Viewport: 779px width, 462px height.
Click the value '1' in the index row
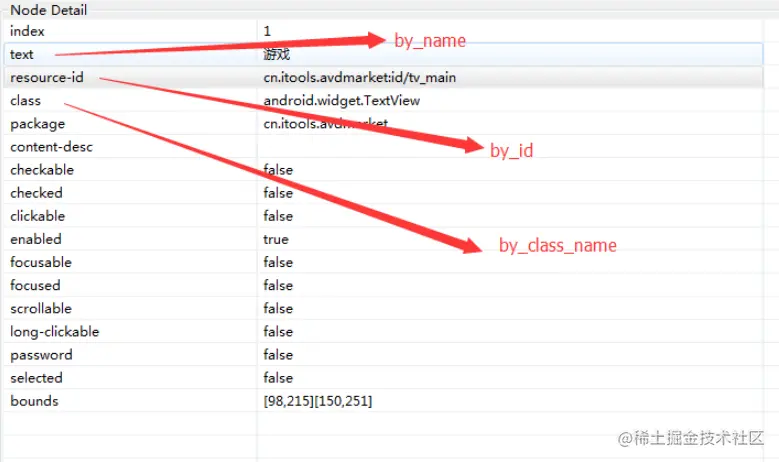267,31
